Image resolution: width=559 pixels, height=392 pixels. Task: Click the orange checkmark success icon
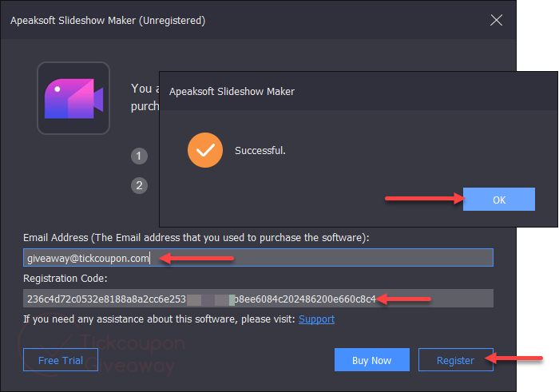click(205, 150)
